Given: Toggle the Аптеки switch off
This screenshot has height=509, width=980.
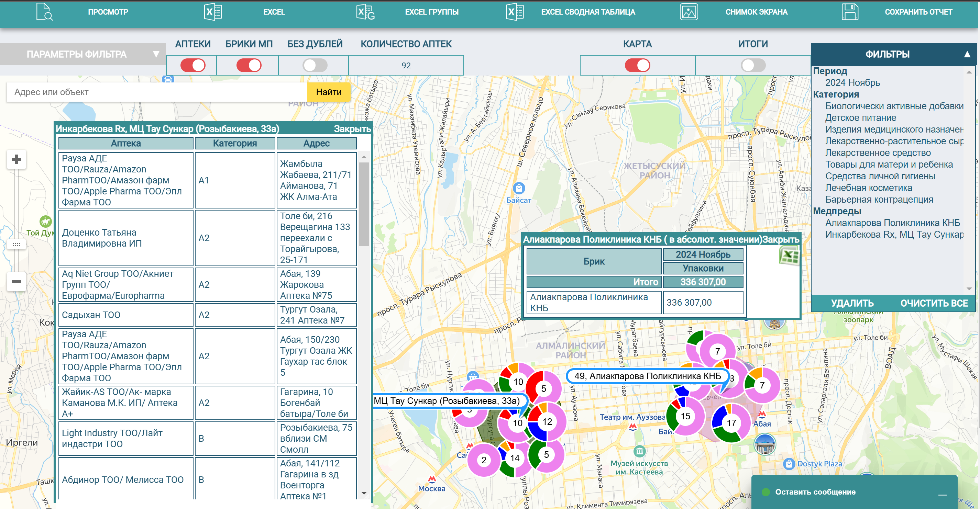Looking at the screenshot, I should [x=192, y=65].
